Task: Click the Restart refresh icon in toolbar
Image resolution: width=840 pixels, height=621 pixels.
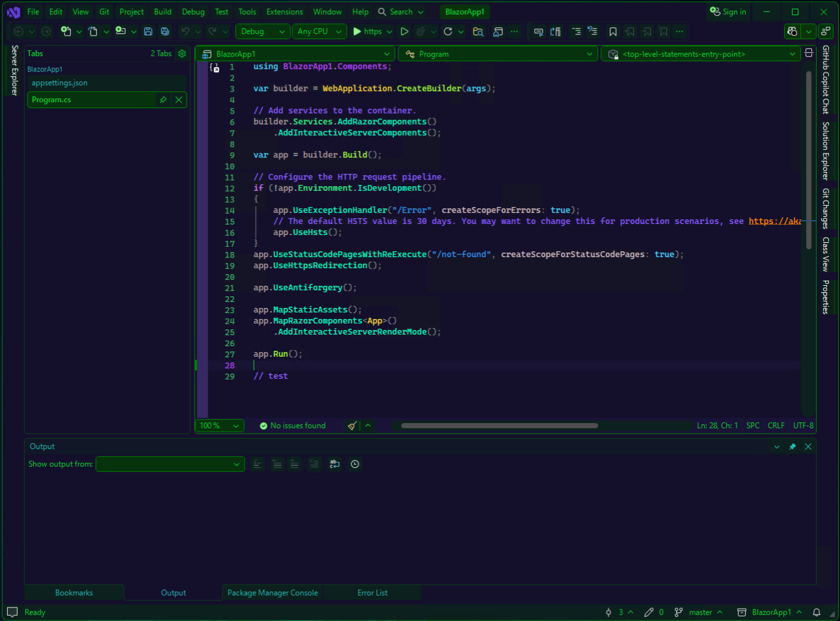Action: pyautogui.click(x=448, y=31)
